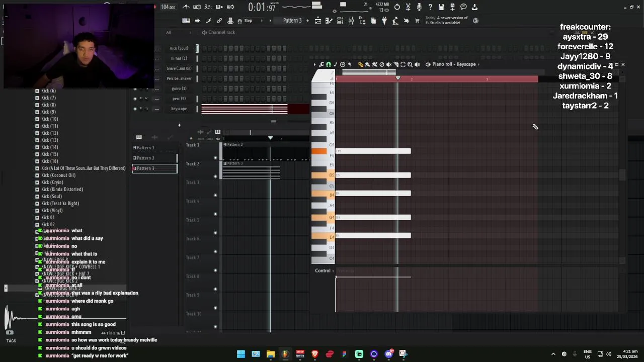Open the piano roll options arrow menu
Image resolution: width=644 pixels, height=362 pixels.
pyautogui.click(x=314, y=64)
